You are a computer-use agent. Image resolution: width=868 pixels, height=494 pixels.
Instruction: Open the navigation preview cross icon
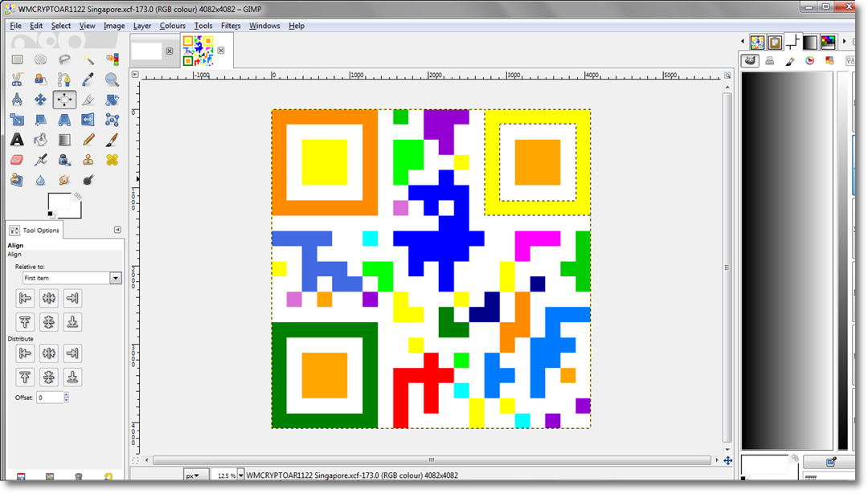(728, 460)
